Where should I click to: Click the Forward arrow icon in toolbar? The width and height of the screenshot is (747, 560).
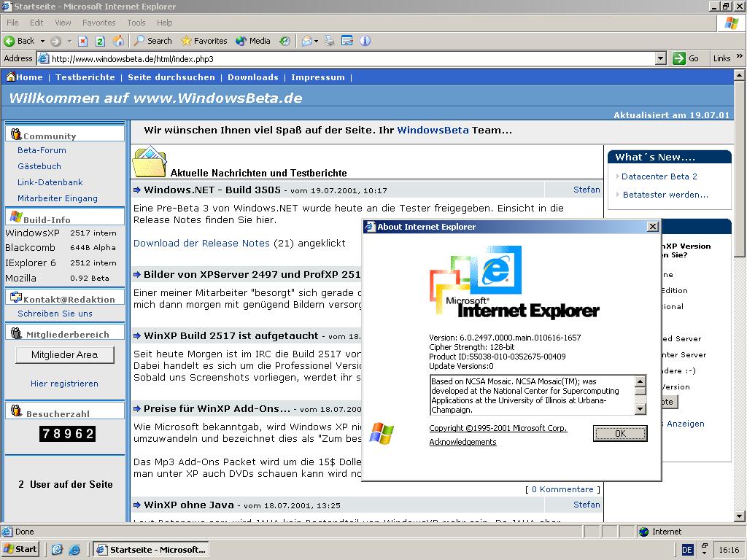click(x=55, y=41)
